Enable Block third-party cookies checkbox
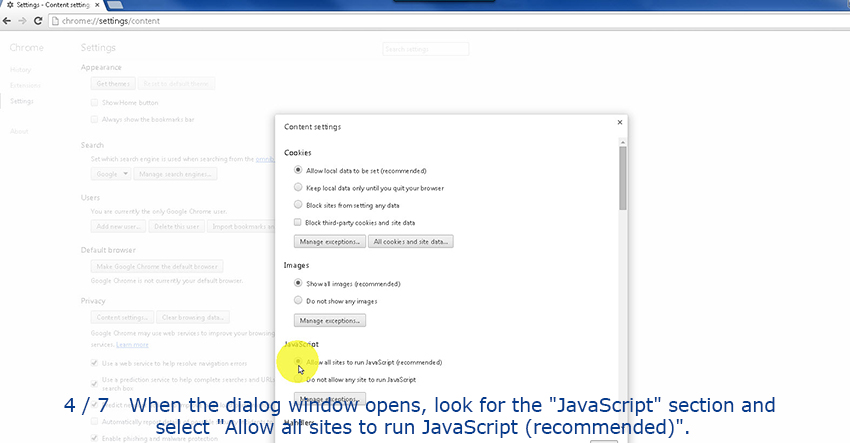This screenshot has width=850, height=443. [298, 222]
